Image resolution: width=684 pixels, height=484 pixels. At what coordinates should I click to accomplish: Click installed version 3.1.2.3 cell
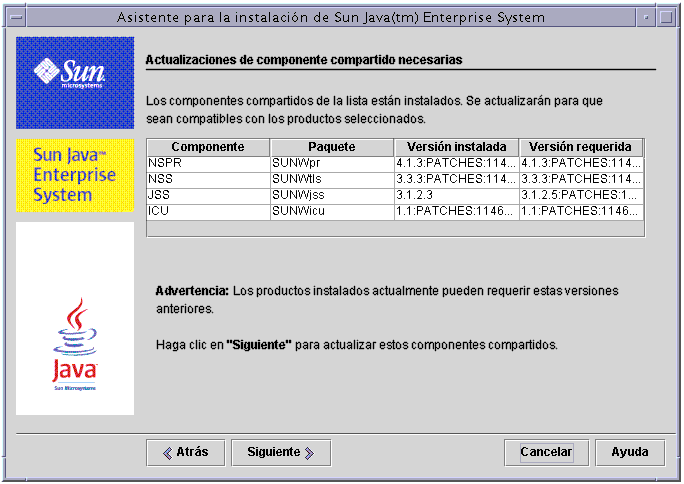[x=457, y=196]
